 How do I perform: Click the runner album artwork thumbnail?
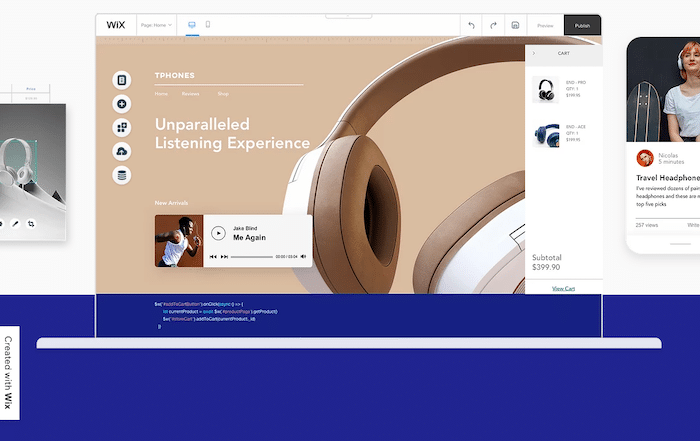tap(179, 241)
